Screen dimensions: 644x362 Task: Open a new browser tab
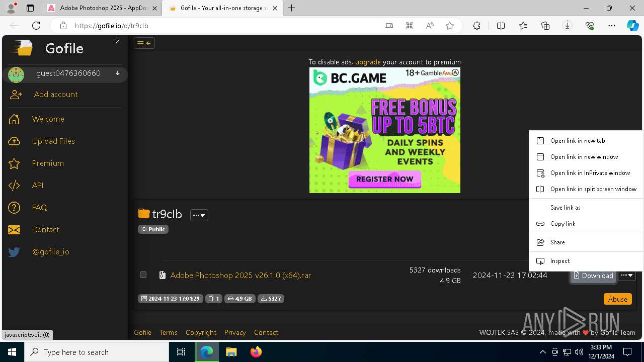click(x=291, y=8)
